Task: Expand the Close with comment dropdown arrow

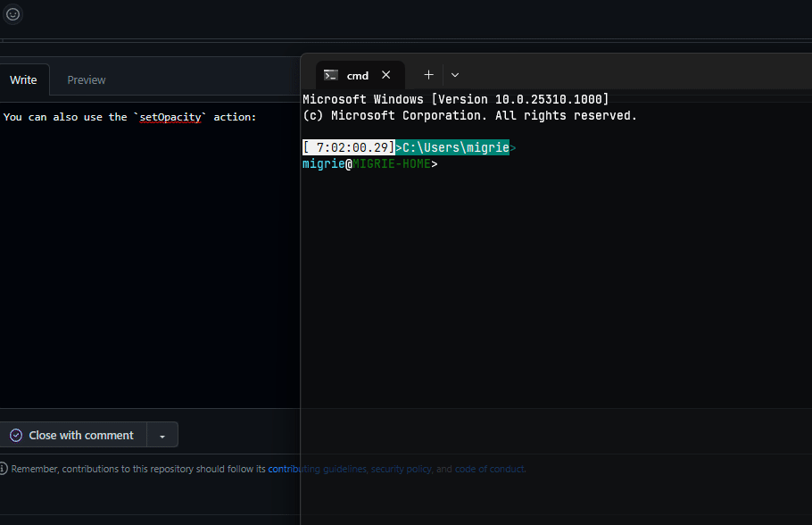Action: 162,435
